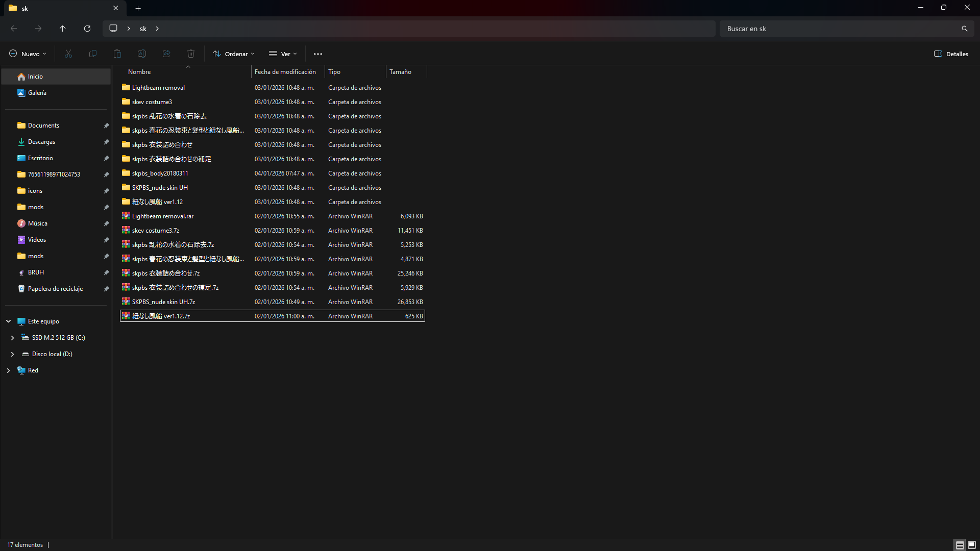Image resolution: width=980 pixels, height=551 pixels.
Task: Collapse the Este equipo tree node
Action: (x=9, y=321)
